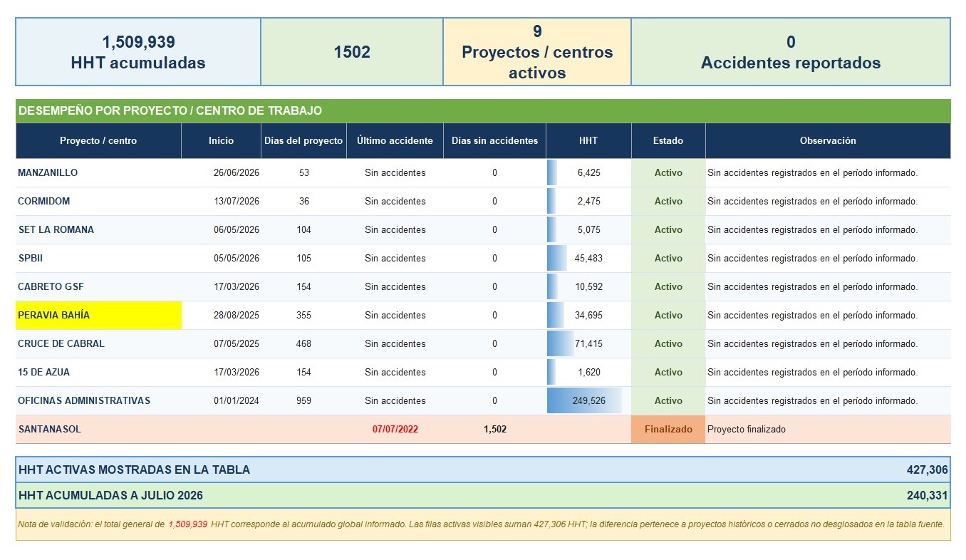The width and height of the screenshot is (966, 560).
Task: Click the 1,509,939 HHT acumuladas card
Action: [138, 52]
